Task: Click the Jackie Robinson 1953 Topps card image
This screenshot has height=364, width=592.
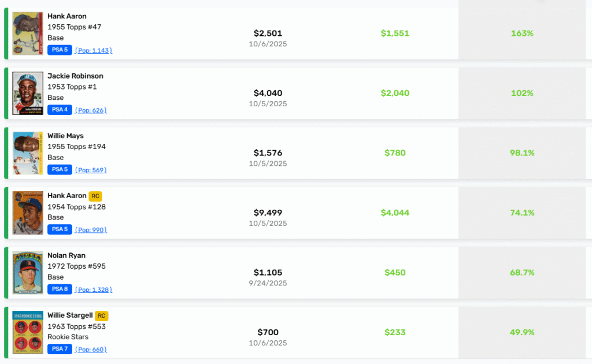Action: (x=28, y=94)
